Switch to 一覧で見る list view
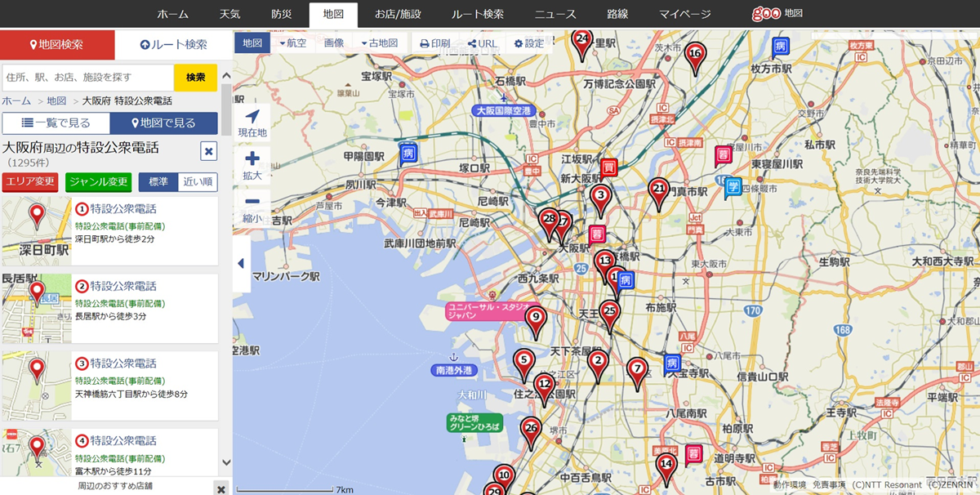 point(56,123)
